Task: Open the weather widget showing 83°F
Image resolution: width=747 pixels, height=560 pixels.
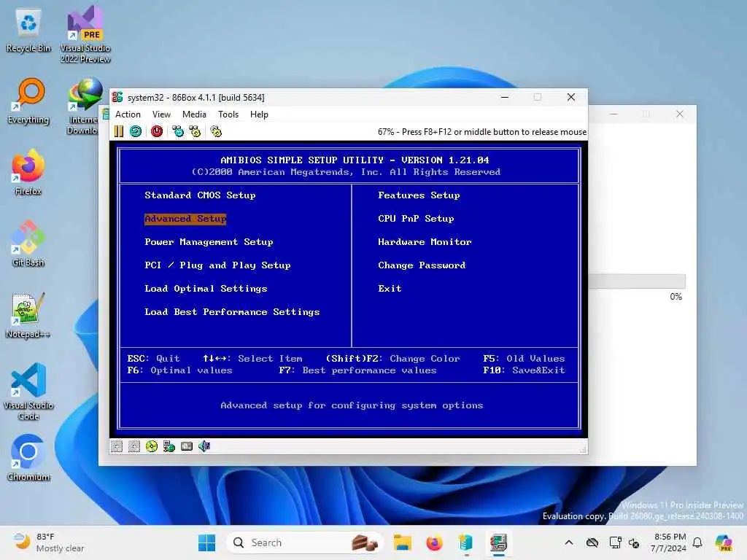Action: click(x=49, y=542)
